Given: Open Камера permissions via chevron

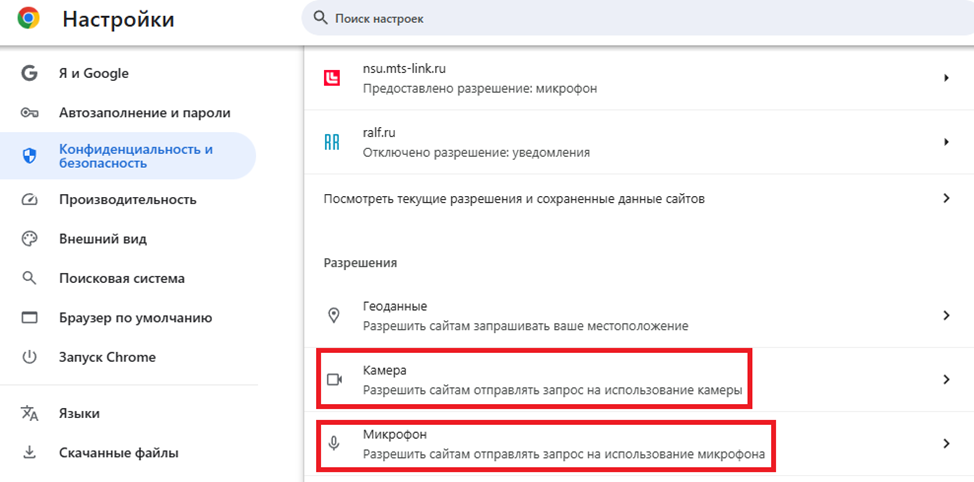Looking at the screenshot, I should 945,379.
